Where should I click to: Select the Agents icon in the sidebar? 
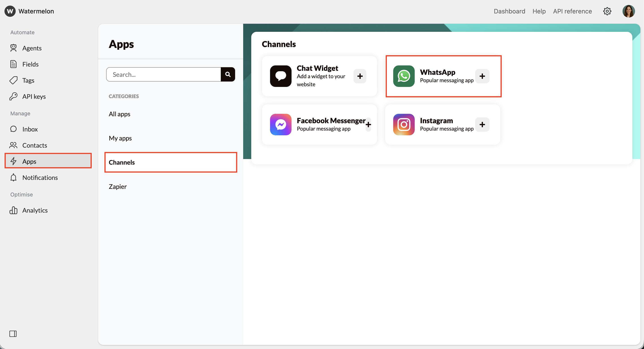tap(14, 48)
